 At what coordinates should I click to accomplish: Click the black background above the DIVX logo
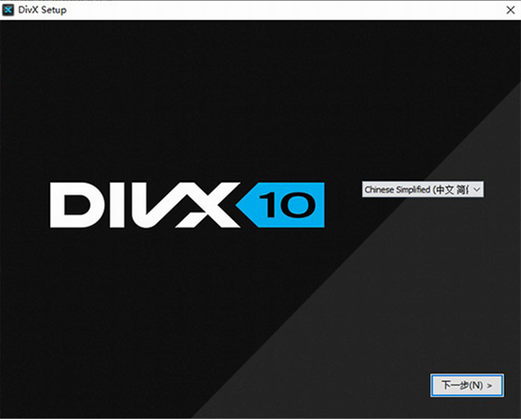pos(167,100)
